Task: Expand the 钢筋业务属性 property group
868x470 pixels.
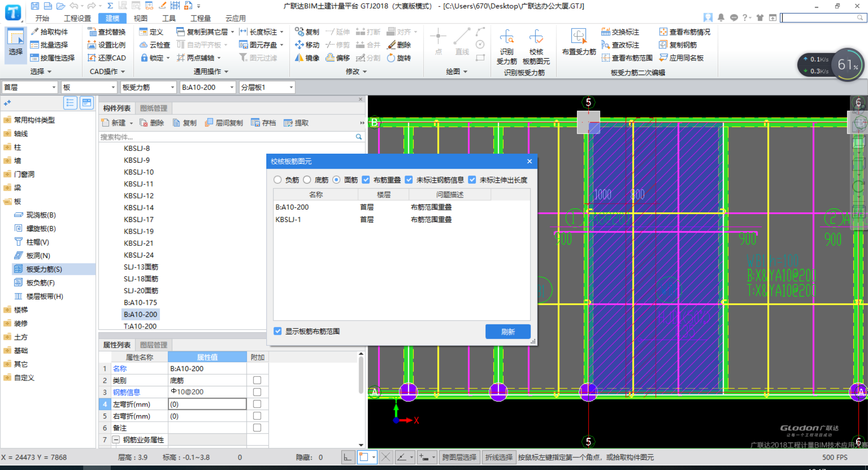Action: pos(116,440)
